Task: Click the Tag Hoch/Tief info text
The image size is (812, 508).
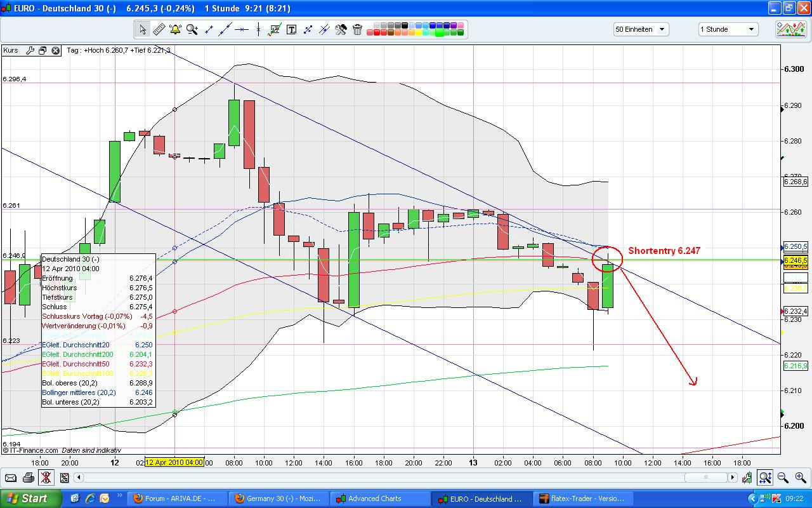Action: coord(118,50)
